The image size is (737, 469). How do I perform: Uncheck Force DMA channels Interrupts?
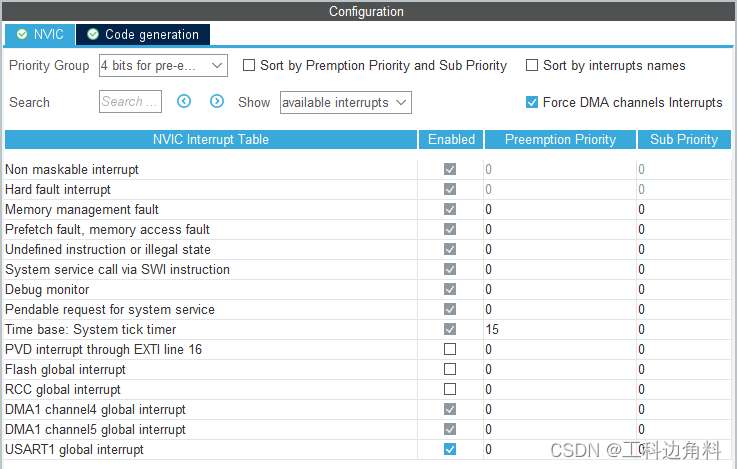(532, 102)
